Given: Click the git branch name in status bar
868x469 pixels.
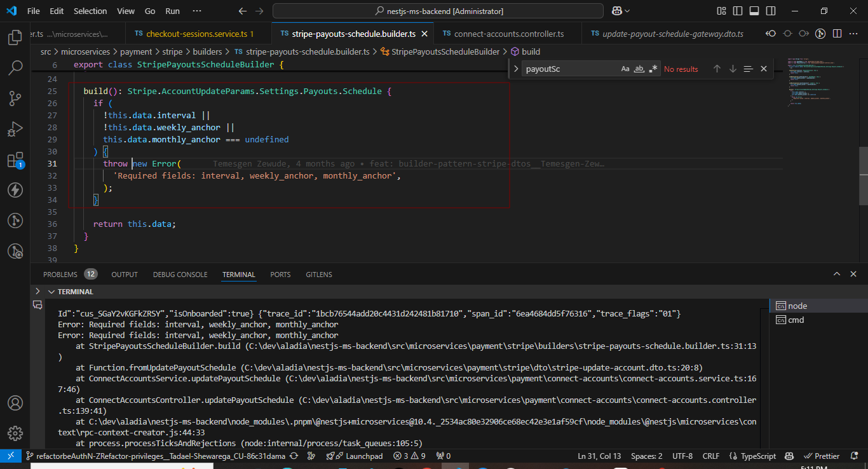Looking at the screenshot, I should (x=155, y=456).
